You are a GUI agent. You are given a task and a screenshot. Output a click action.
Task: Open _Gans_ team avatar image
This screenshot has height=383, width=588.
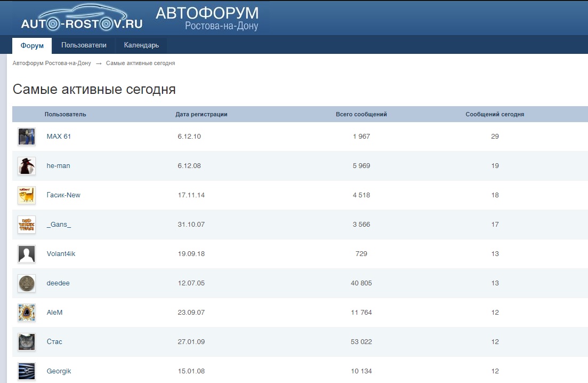pos(27,225)
